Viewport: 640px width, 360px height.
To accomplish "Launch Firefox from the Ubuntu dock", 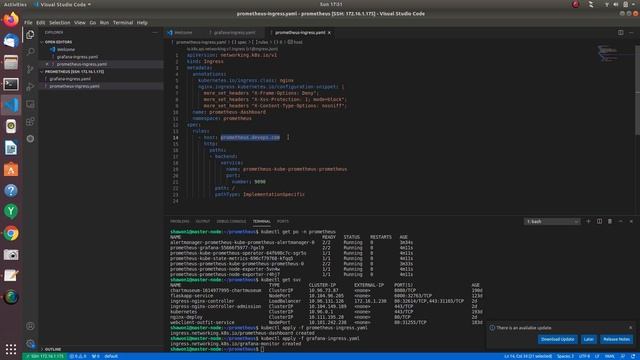I will pyautogui.click(x=11, y=19).
